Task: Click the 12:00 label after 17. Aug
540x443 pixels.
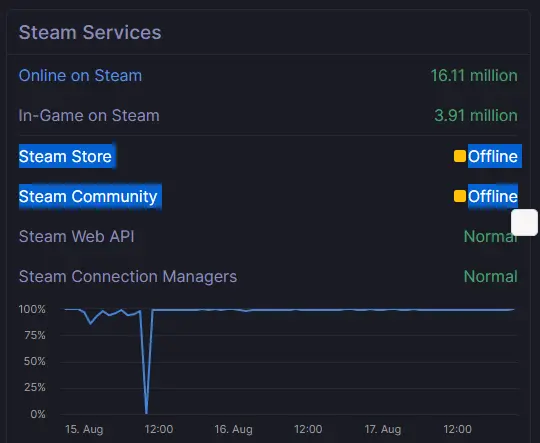Action: [457, 429]
